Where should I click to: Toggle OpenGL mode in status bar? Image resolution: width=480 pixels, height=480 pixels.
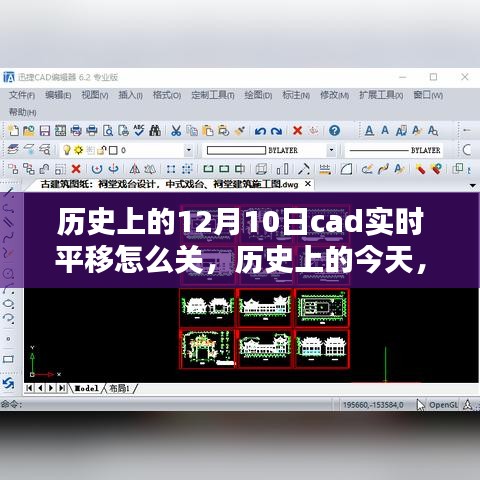pos(443,405)
